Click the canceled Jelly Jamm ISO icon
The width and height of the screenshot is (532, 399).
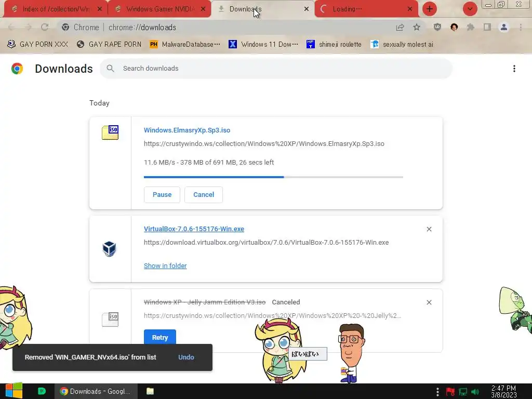(110, 320)
